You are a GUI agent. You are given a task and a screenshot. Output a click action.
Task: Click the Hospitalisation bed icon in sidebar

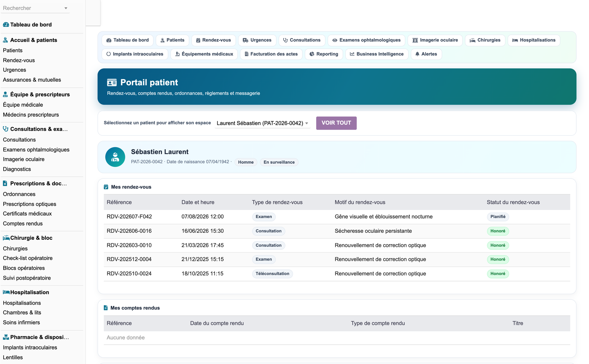click(6, 292)
